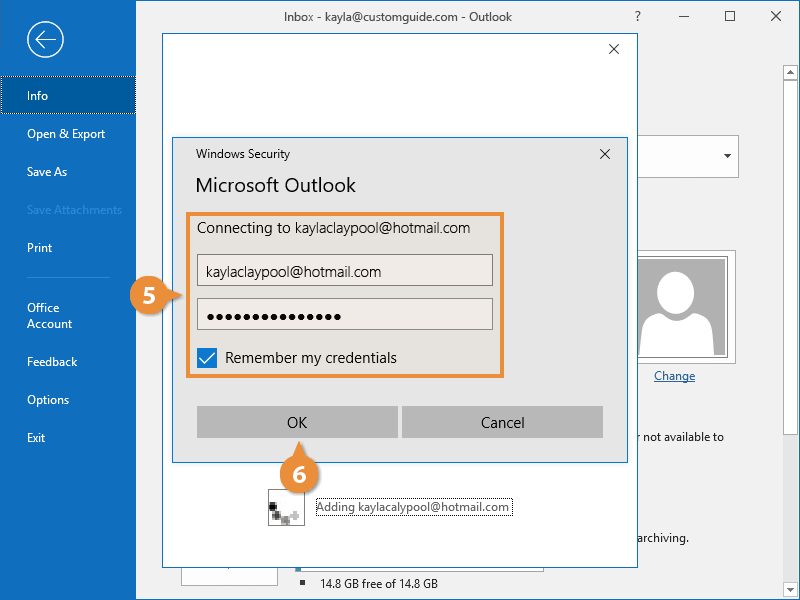Close the Outlook window

click(x=776, y=16)
